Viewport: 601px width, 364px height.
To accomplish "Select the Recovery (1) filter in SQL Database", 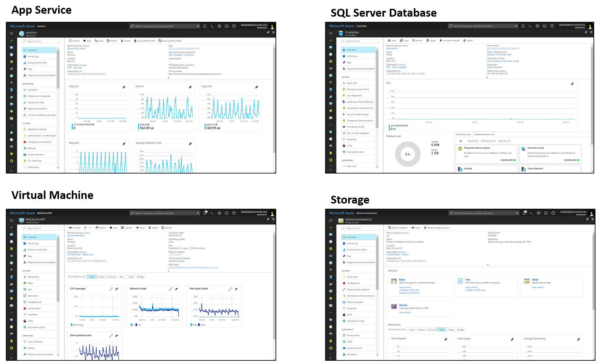I will pyautogui.click(x=504, y=141).
